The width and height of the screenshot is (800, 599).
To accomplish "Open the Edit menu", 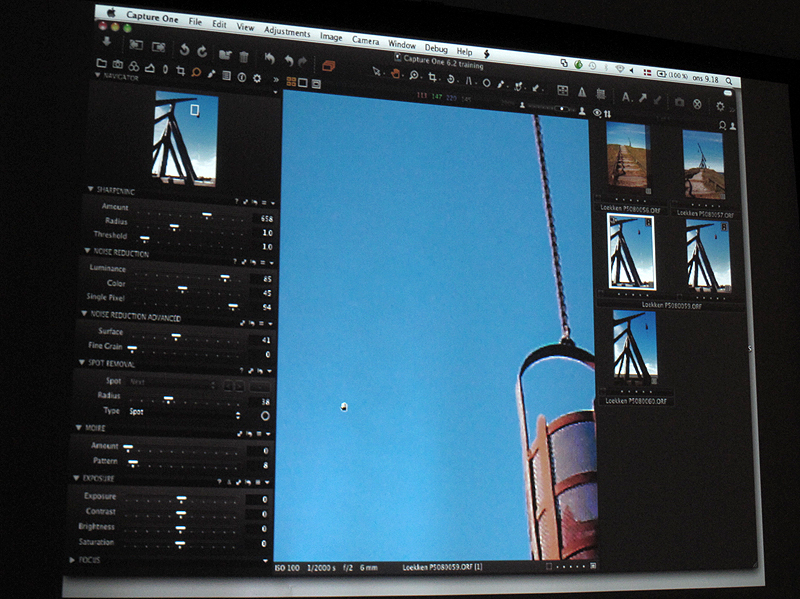I will [x=219, y=24].
